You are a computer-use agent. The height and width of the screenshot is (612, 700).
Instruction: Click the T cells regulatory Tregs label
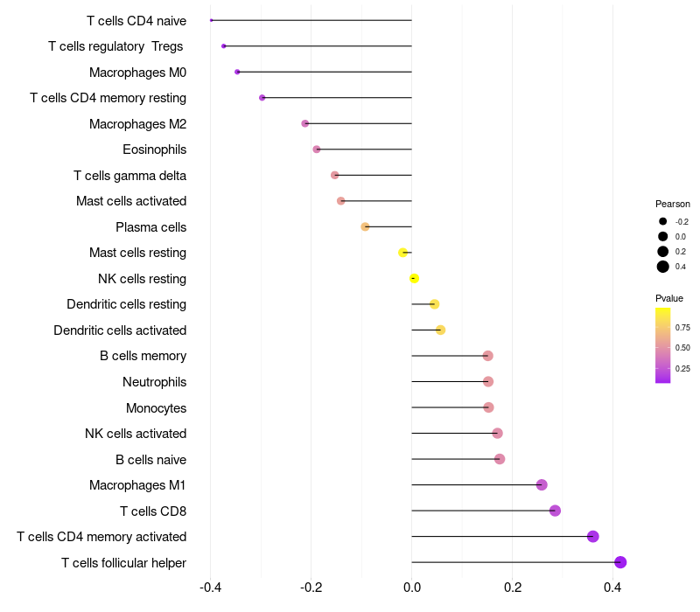(x=115, y=46)
